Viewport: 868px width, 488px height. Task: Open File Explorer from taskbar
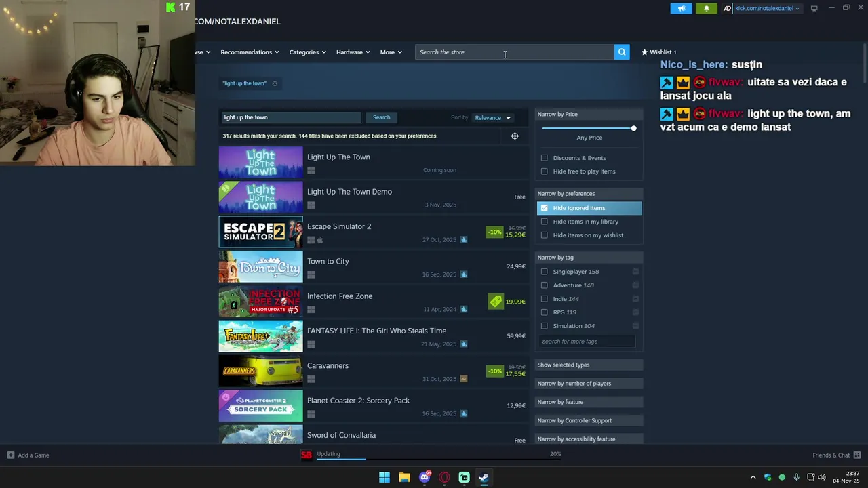point(404,477)
